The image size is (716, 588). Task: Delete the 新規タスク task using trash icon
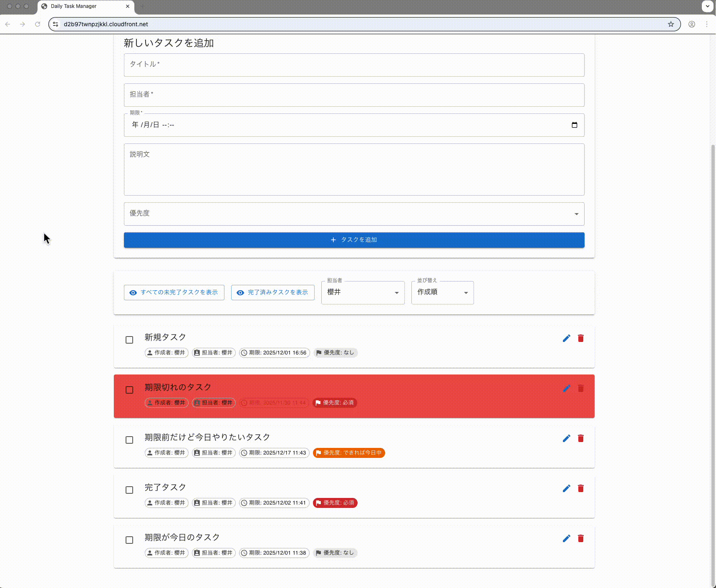[580, 338]
